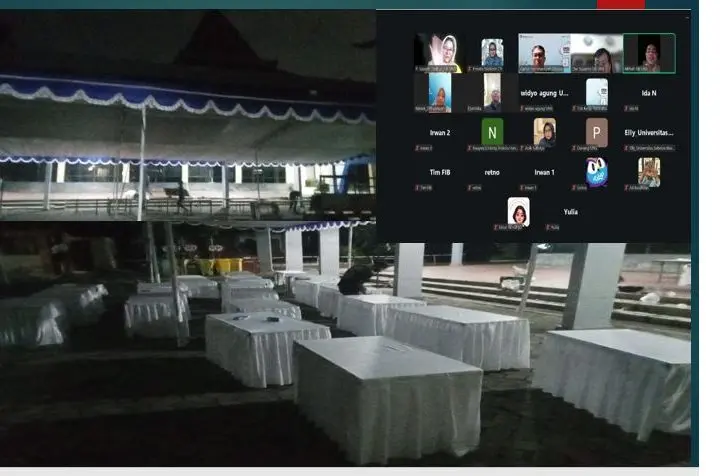720x476 pixels.
Task: Click the muted mic icon under Tim FIB
Action: pyautogui.click(x=417, y=188)
